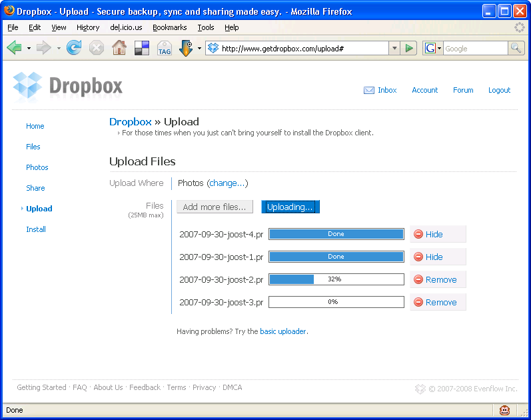
Task: Open Photos in the sidebar
Action: [37, 167]
